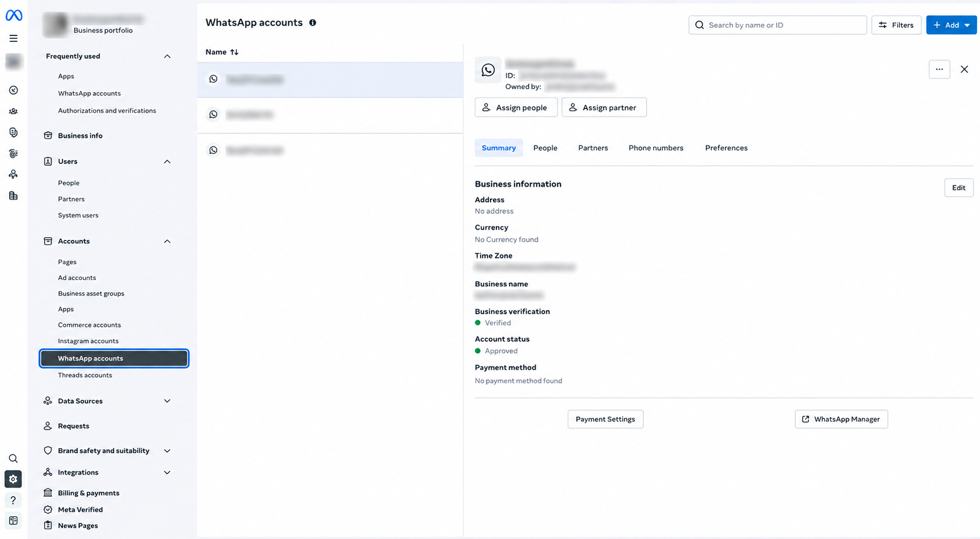The image size is (980, 539).
Task: Click the Integrations icon
Action: coord(48,472)
